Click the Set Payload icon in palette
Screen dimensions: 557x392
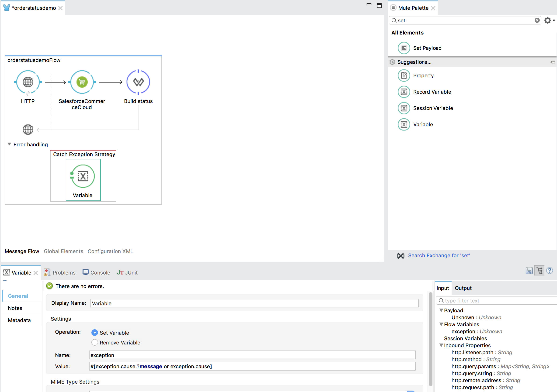click(x=404, y=48)
